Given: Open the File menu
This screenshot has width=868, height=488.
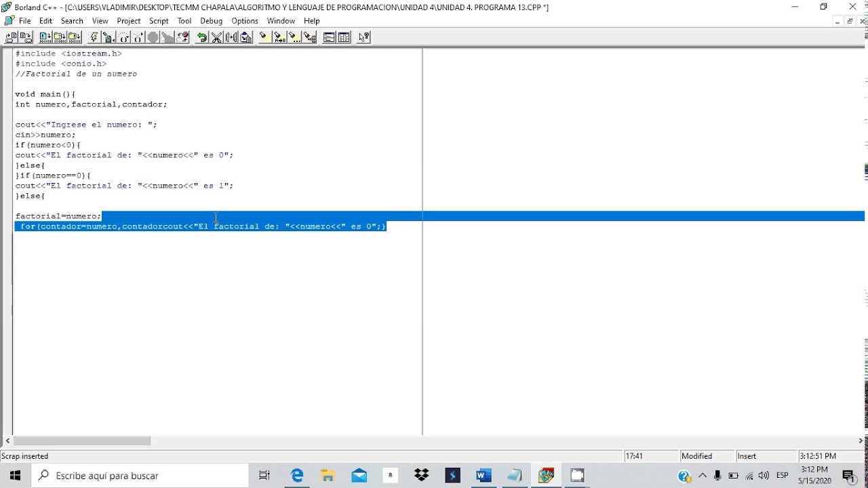Looking at the screenshot, I should pos(24,21).
